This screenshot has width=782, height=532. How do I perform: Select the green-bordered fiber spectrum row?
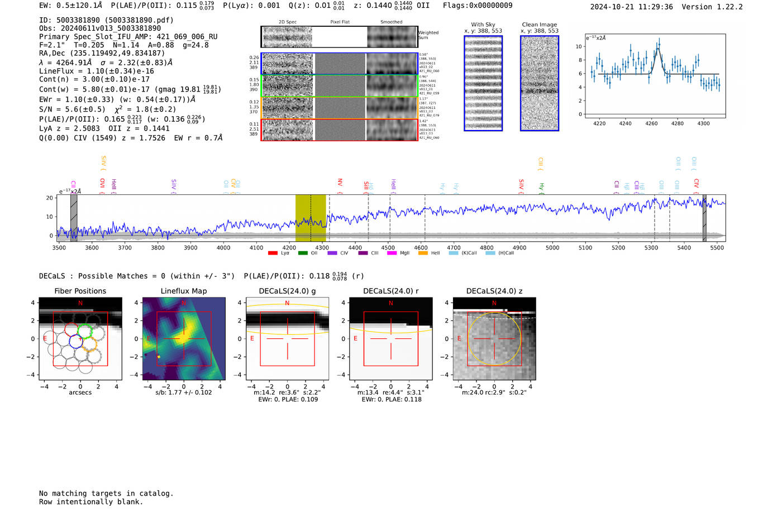coord(339,86)
